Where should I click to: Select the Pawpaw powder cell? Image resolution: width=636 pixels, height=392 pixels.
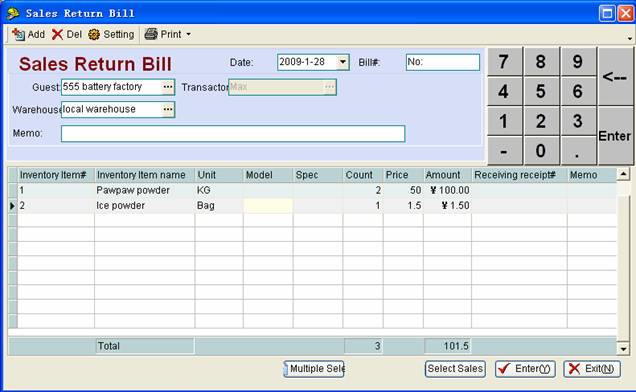click(x=144, y=190)
